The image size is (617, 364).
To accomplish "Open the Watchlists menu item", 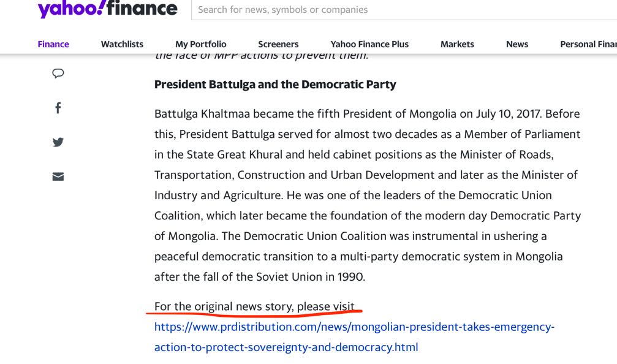I will (122, 44).
